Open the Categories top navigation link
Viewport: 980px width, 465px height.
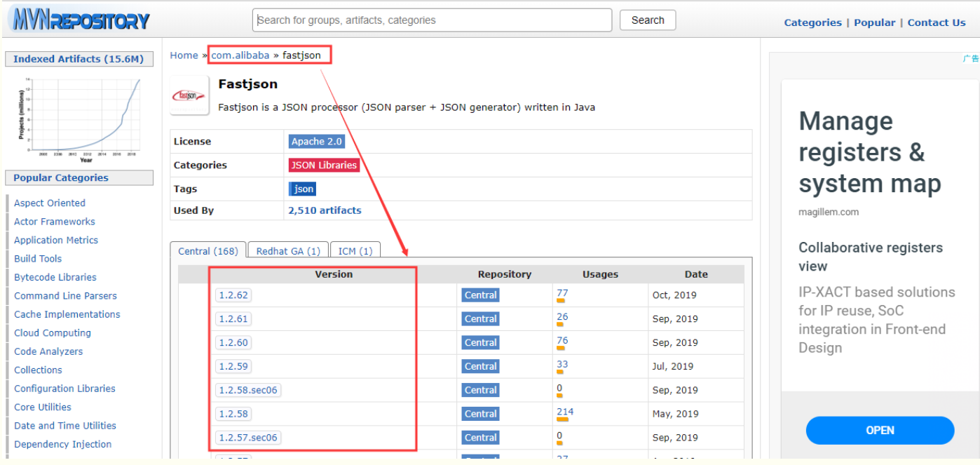coord(812,22)
